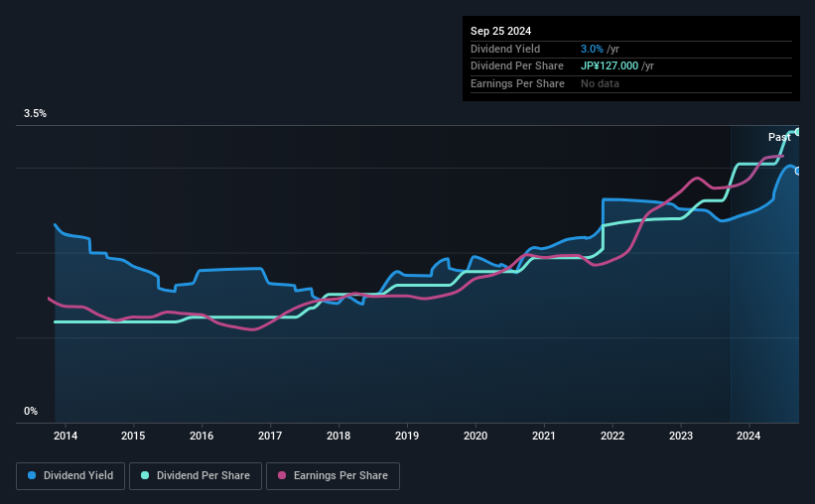Screen dimensions: 815x504
Task: Click the 2018 x-axis label
Action: point(339,436)
